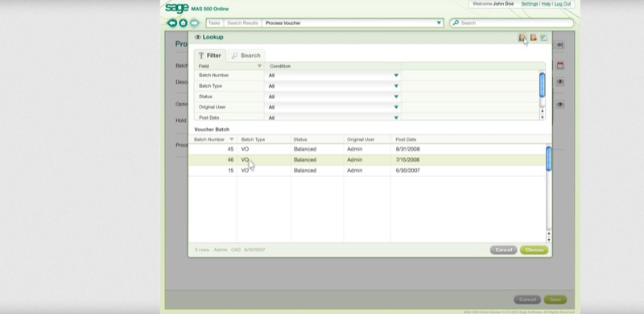
Task: Select the batch number 45 row
Action: pyautogui.click(x=367, y=149)
